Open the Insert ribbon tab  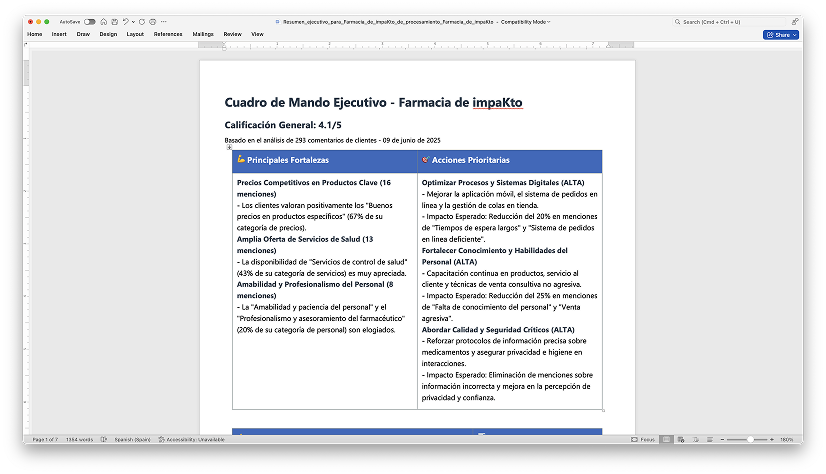(x=59, y=34)
